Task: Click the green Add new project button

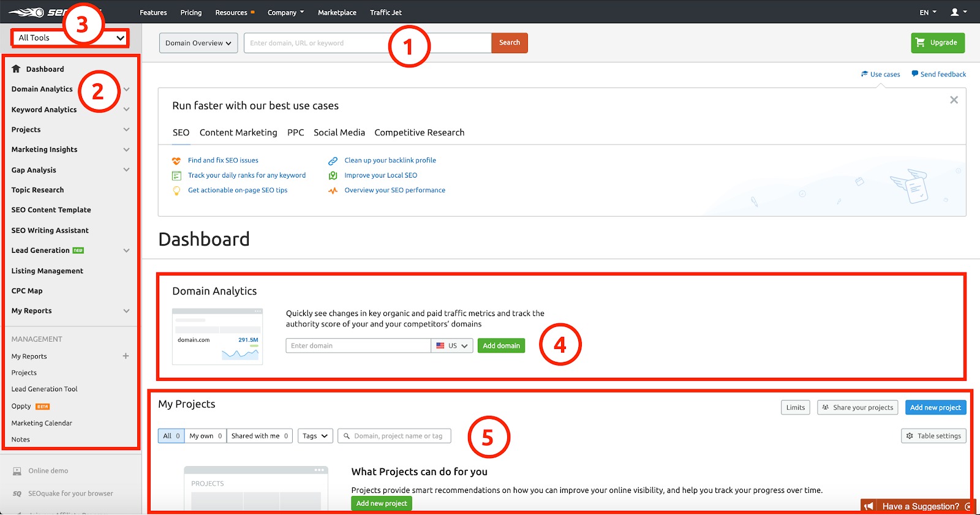Action: (x=382, y=503)
